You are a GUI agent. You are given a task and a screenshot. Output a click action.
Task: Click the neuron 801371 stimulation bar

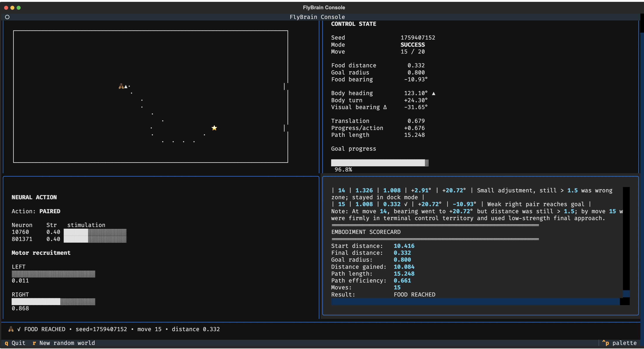(95, 239)
